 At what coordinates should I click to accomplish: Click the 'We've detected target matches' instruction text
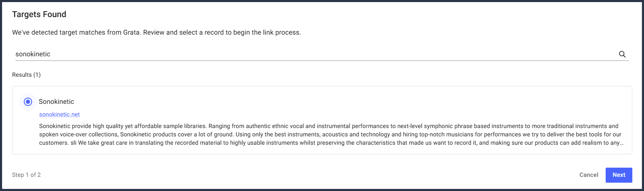[x=156, y=32]
